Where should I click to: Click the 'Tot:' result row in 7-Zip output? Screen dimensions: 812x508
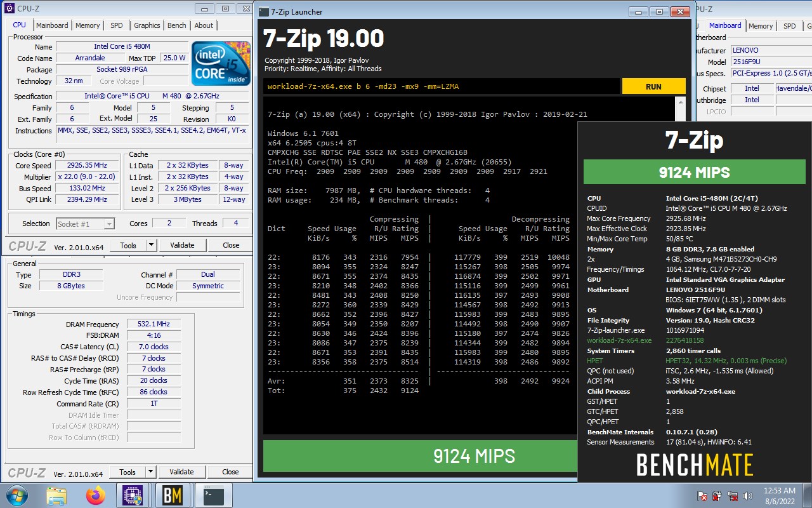point(343,390)
